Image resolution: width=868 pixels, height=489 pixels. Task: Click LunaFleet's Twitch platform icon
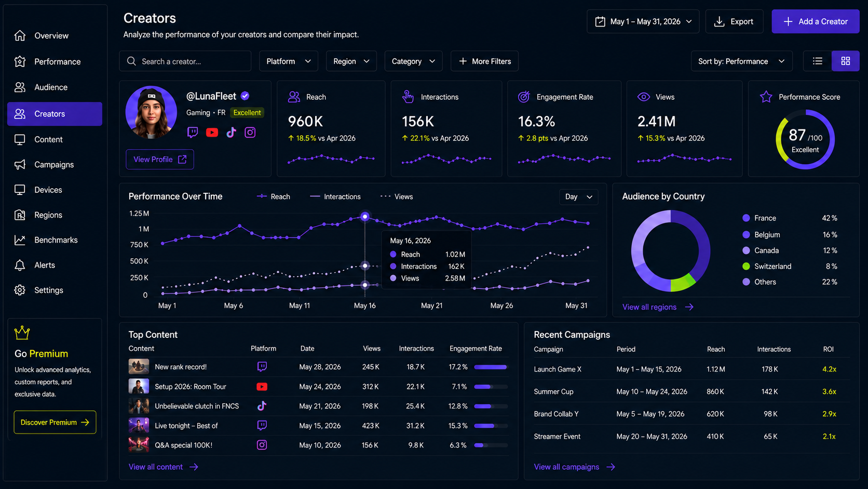[193, 133]
